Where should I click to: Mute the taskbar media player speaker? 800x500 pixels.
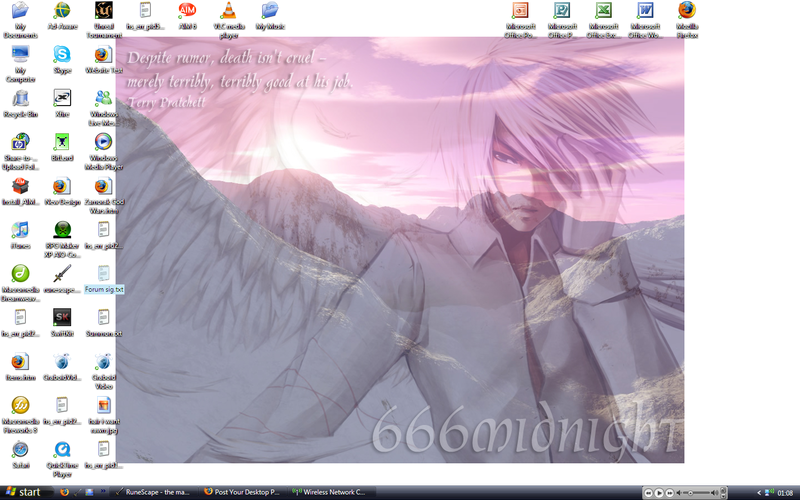tap(679, 493)
